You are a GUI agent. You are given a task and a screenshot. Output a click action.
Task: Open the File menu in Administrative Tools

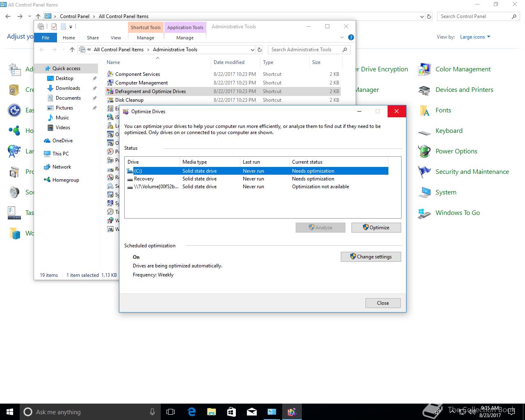[46, 38]
